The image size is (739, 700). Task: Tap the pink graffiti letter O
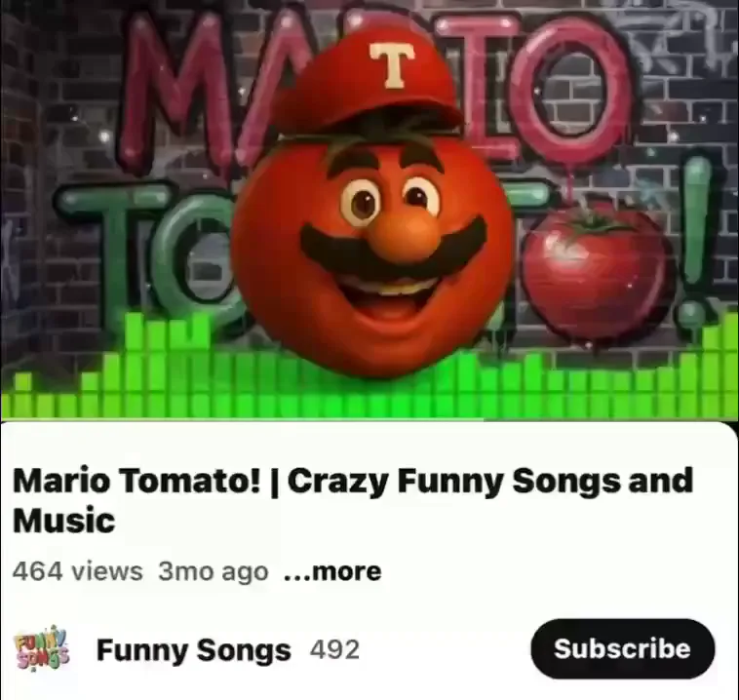tap(570, 90)
